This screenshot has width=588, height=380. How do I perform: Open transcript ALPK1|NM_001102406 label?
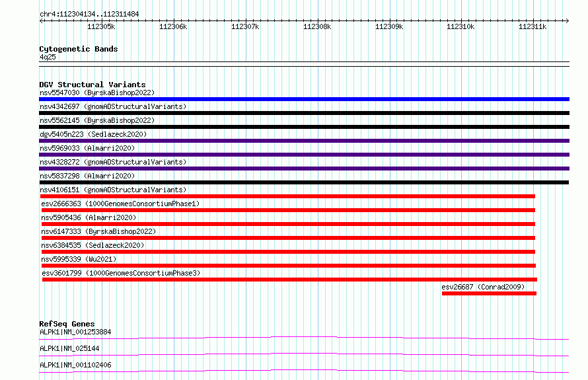[75, 365]
